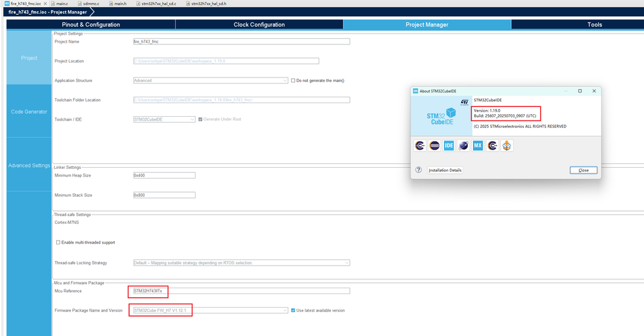Click the Project Location field
The height and width of the screenshot is (336, 644).
tap(226, 61)
